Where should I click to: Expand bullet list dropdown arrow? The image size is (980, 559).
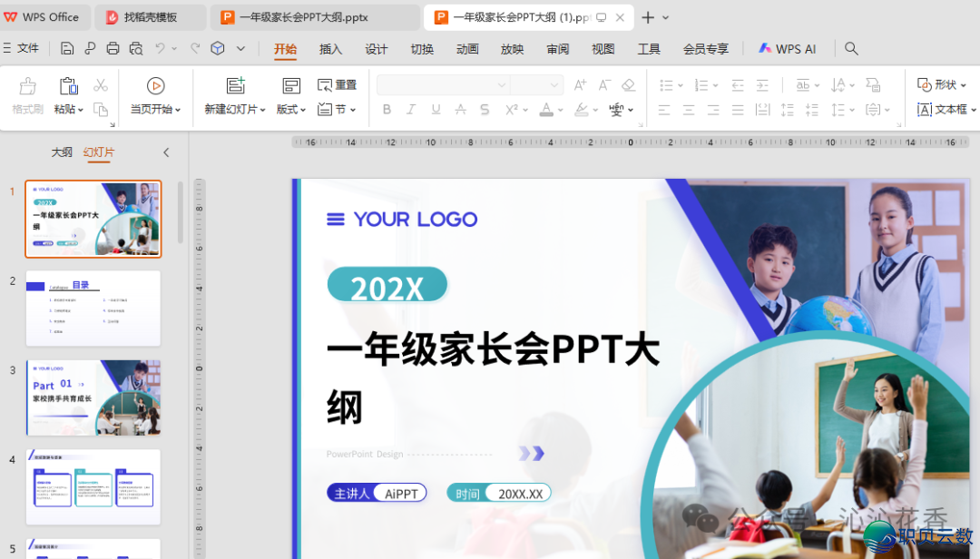click(x=680, y=85)
